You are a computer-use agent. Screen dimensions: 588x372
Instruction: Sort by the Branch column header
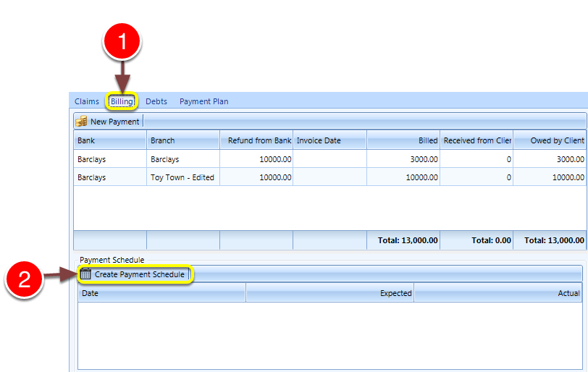(x=183, y=140)
